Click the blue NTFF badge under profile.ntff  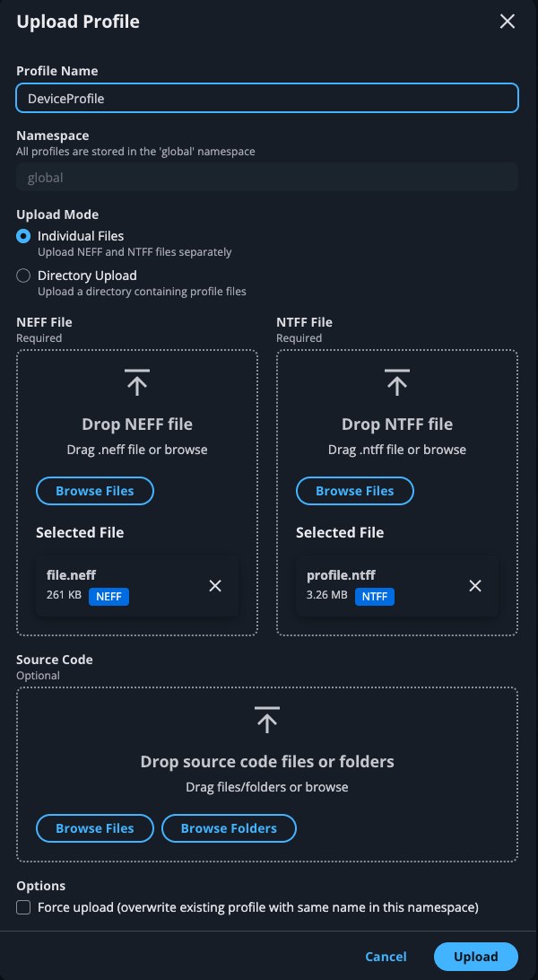click(x=376, y=597)
